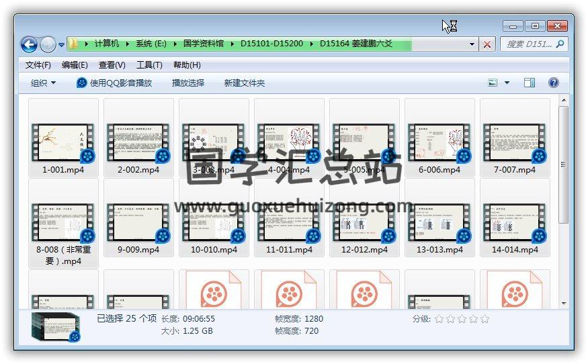
Task: Expand the arrow after 系统 (E:) in path
Action: click(175, 44)
